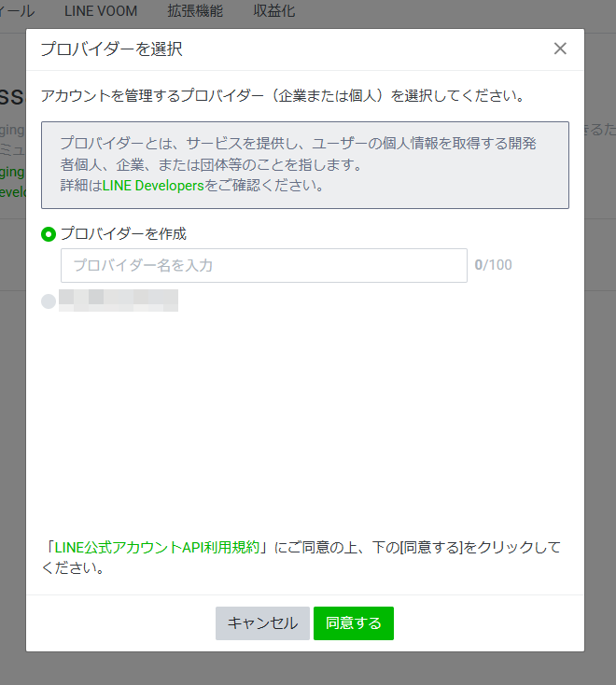Click the アカウントを管理するプロバイダー instruction text
Screen dimensions: 616x685
282,96
